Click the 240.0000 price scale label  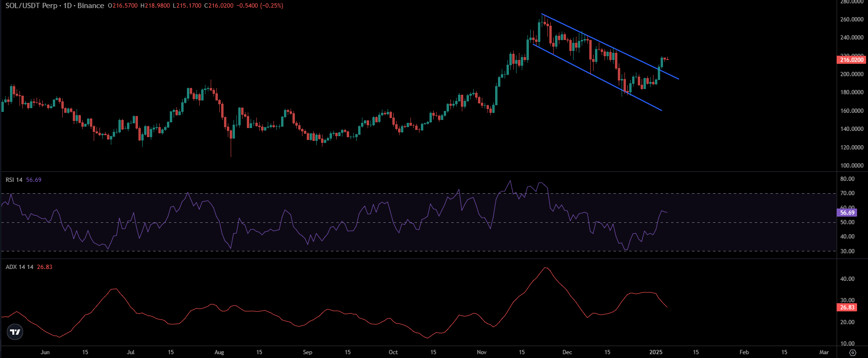tap(852, 38)
